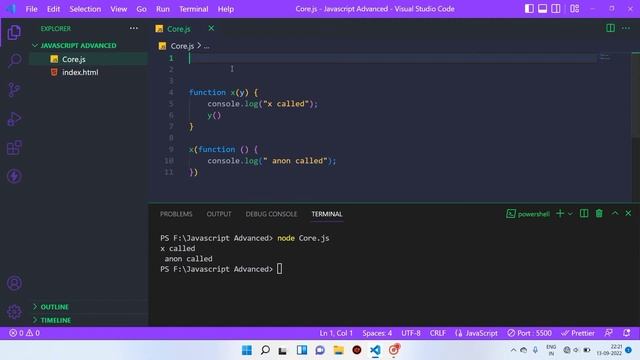
Task: Open the Run and Debug view
Action: [x=14, y=119]
